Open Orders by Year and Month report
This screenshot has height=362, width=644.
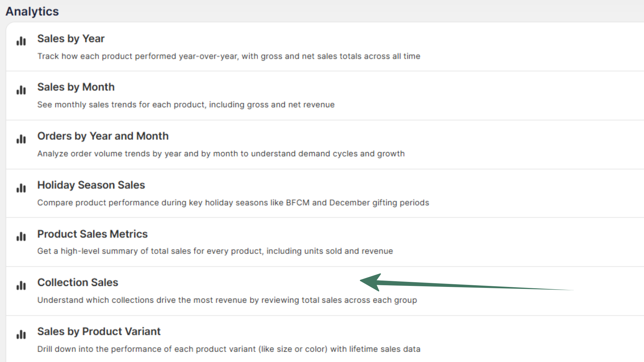103,136
